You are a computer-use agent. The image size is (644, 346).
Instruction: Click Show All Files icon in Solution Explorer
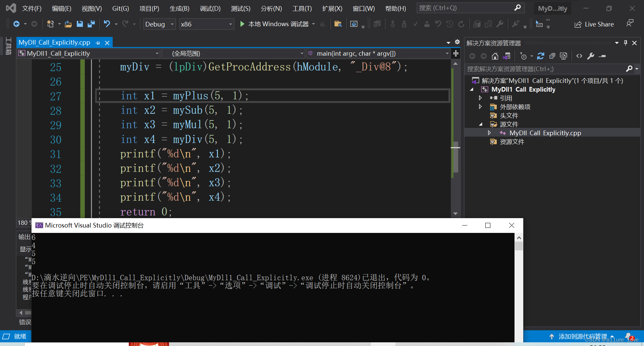pos(563,56)
